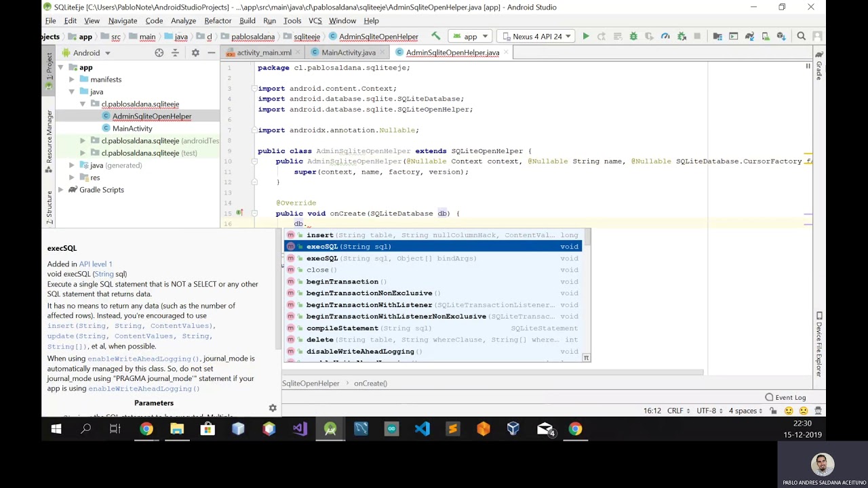868x488 pixels.
Task: Open the Refactor menu
Action: pyautogui.click(x=218, y=21)
